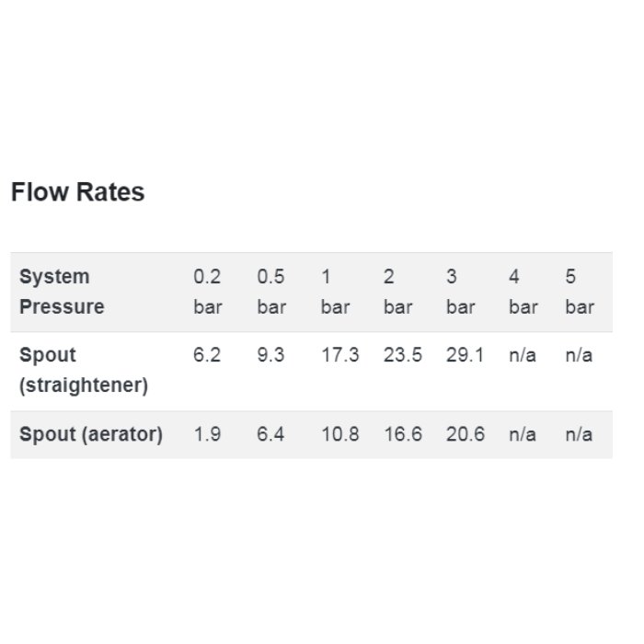Click the 0.5 bar column header
This screenshot has width=644, height=644.
(x=271, y=292)
